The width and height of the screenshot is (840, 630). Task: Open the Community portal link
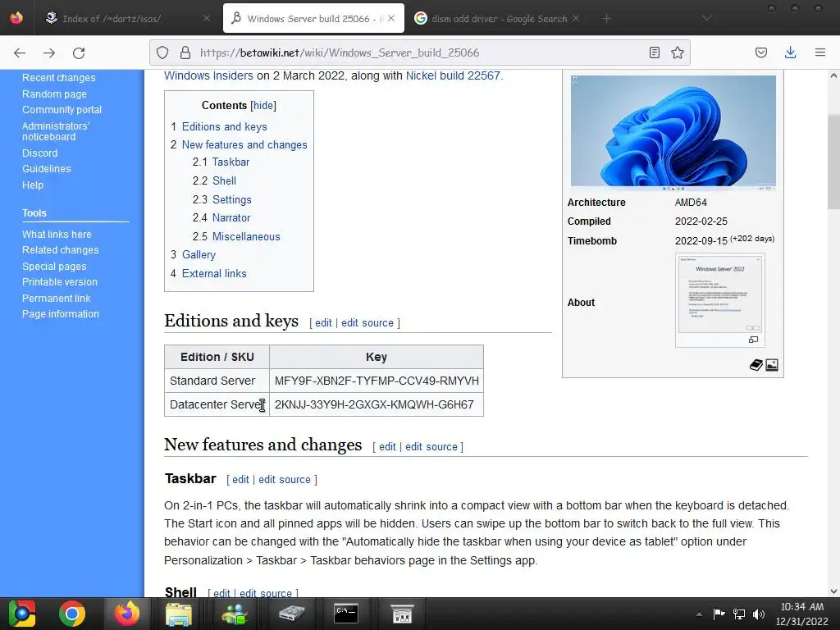[62, 109]
